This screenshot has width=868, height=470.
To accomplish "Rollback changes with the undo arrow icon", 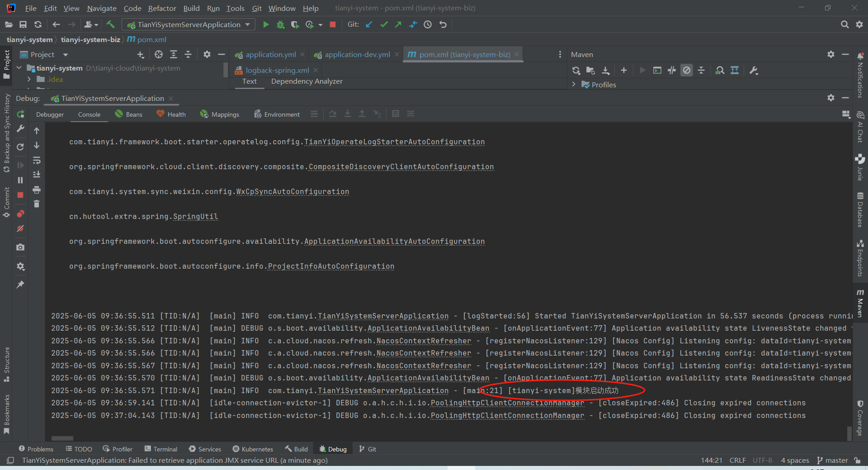I will [x=443, y=24].
